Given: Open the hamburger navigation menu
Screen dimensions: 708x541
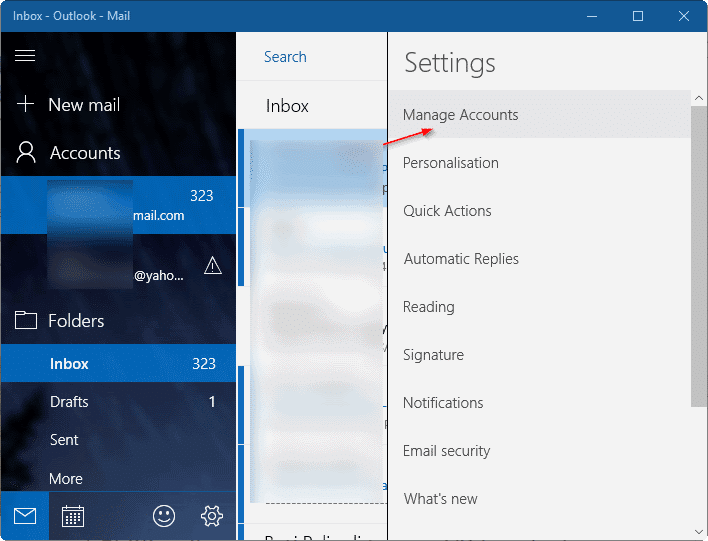Looking at the screenshot, I should click(25, 56).
